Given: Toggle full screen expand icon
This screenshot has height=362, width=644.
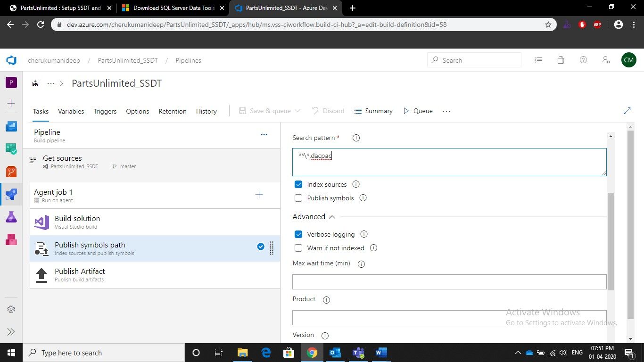Looking at the screenshot, I should 627,111.
